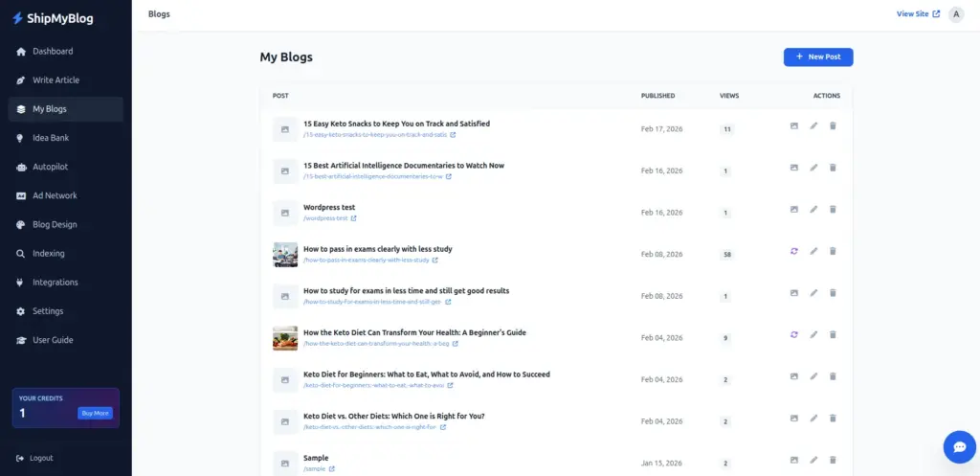Go to Write Article in sidebar

coord(66,80)
